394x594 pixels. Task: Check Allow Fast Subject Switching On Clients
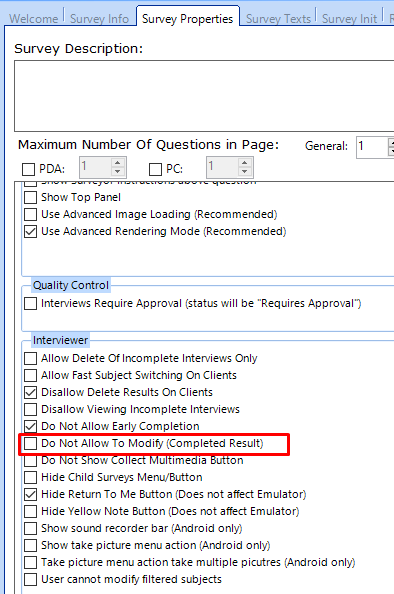coord(31,375)
